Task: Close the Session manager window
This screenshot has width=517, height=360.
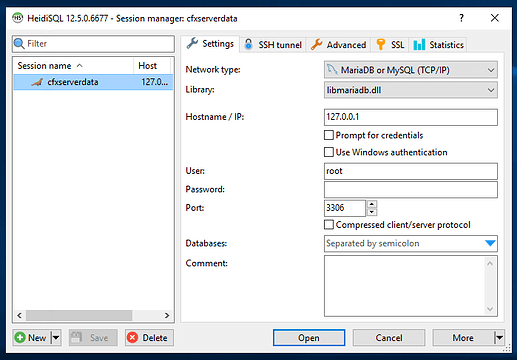Action: (x=495, y=18)
